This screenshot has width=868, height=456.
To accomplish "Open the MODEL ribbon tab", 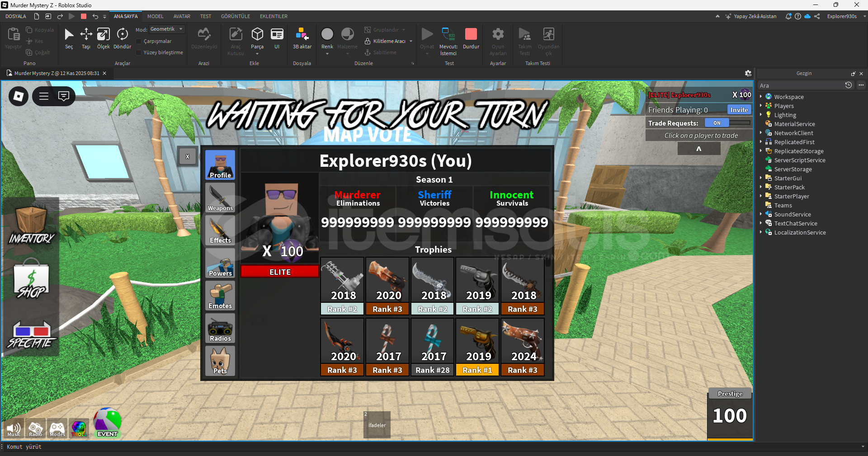I will (156, 16).
